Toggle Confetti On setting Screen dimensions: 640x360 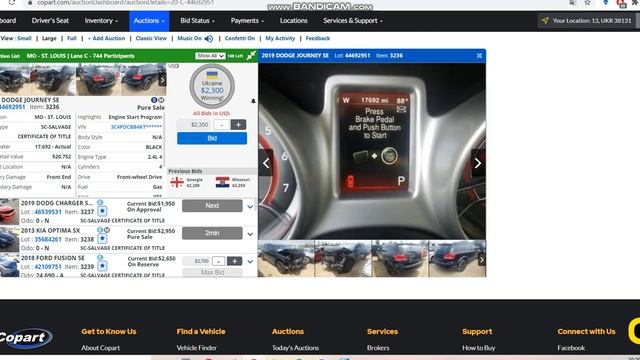coord(240,38)
